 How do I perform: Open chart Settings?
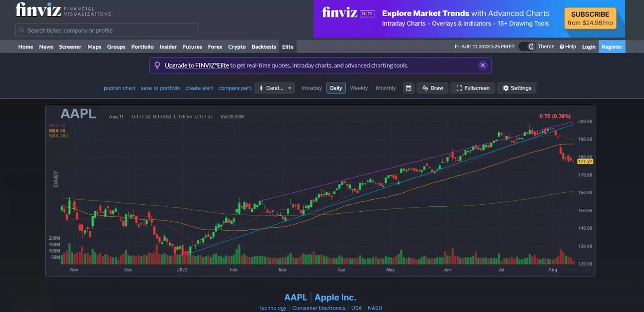517,88
